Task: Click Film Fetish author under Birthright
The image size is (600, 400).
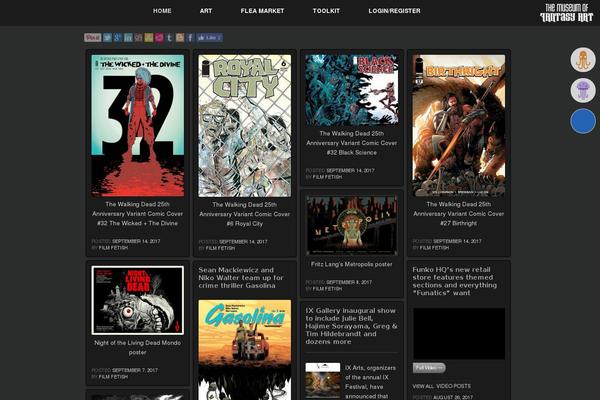Action: [434, 248]
